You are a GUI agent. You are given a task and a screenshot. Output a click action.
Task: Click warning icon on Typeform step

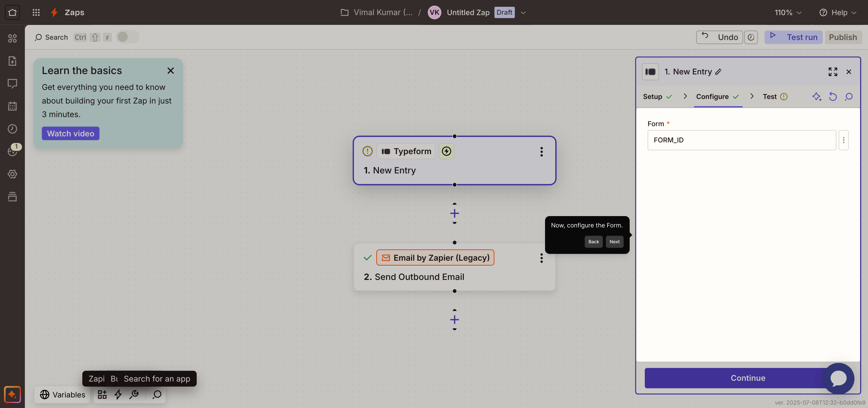[368, 151]
